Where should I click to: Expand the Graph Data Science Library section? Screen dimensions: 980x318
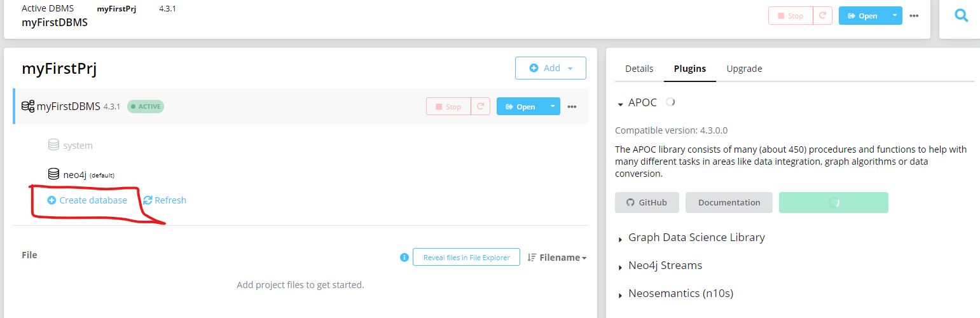point(696,238)
